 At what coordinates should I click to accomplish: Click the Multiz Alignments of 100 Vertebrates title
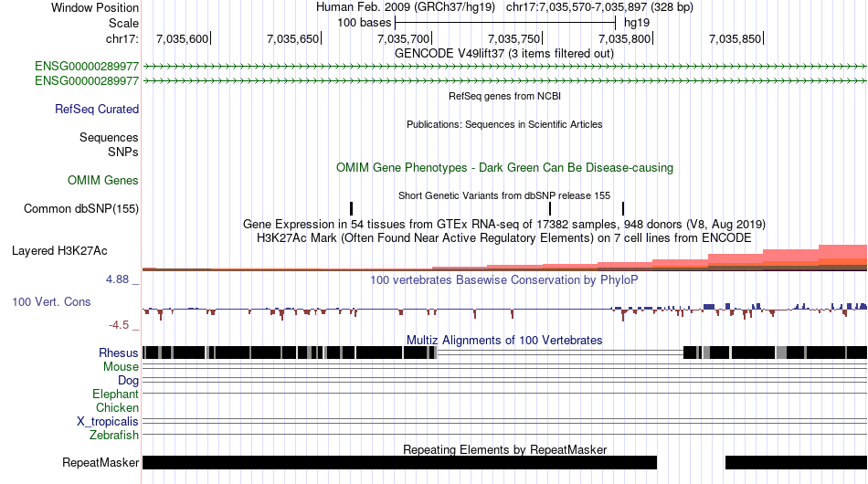504,341
